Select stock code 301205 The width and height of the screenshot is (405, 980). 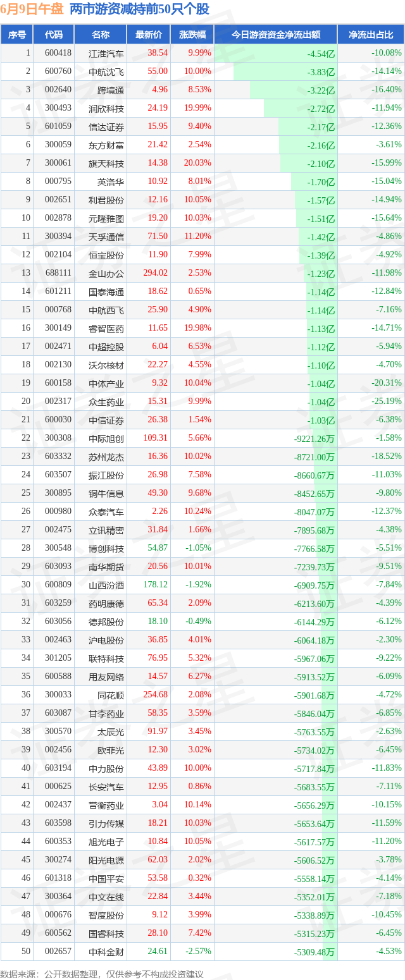[x=58, y=659]
